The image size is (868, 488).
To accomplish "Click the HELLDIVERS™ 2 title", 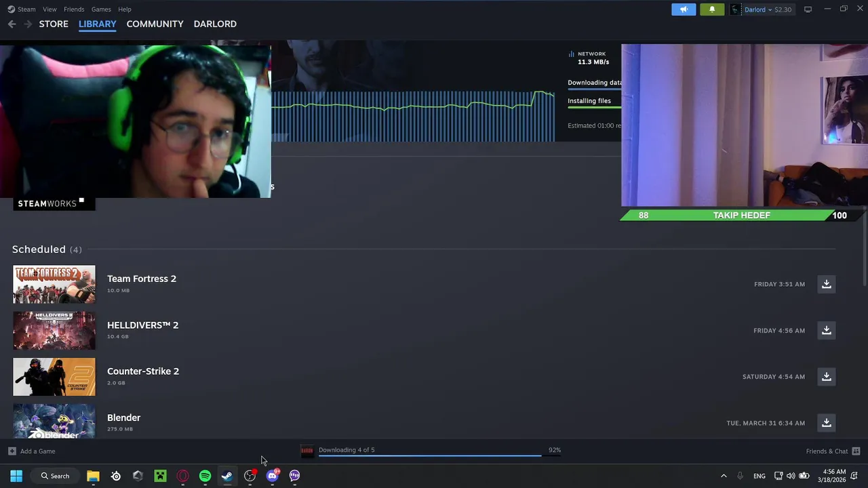I will click(x=142, y=325).
